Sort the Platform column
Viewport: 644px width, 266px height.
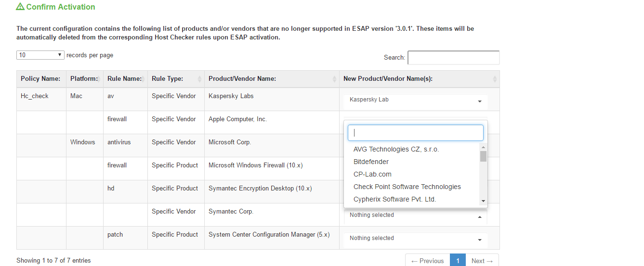coord(84,79)
